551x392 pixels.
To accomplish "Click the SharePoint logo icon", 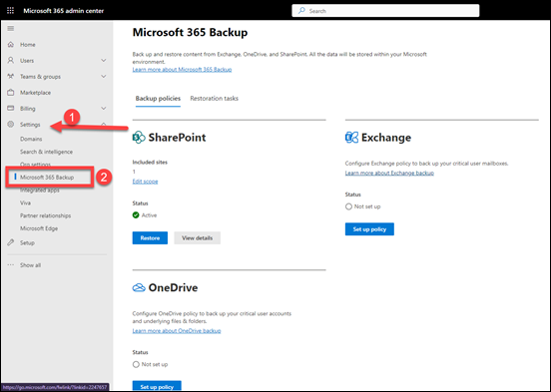I will (139, 137).
